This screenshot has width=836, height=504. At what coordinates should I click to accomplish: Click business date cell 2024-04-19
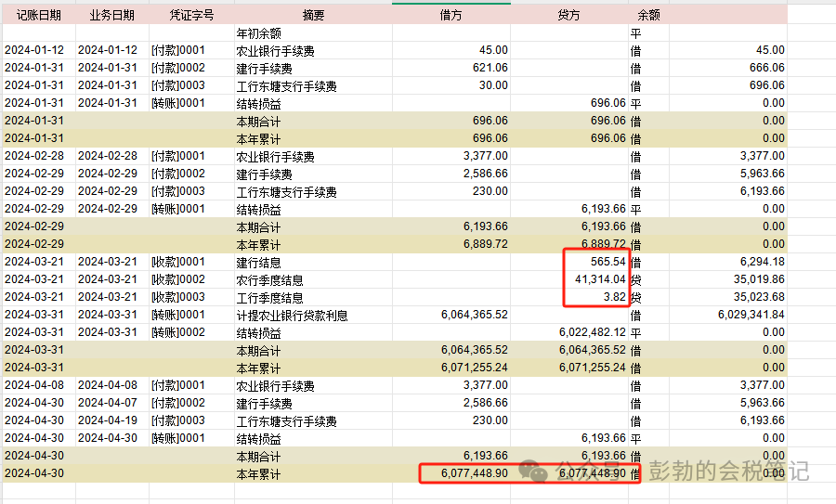pos(112,420)
